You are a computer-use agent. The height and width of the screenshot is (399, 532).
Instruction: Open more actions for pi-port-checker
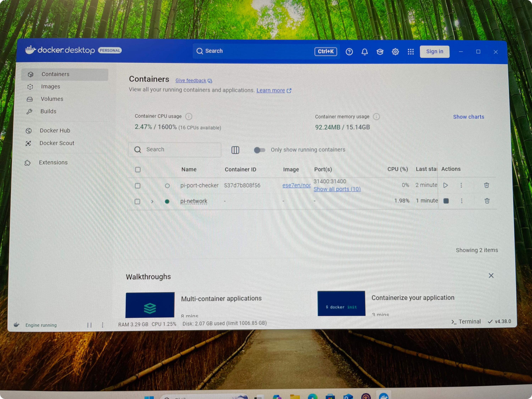461,185
